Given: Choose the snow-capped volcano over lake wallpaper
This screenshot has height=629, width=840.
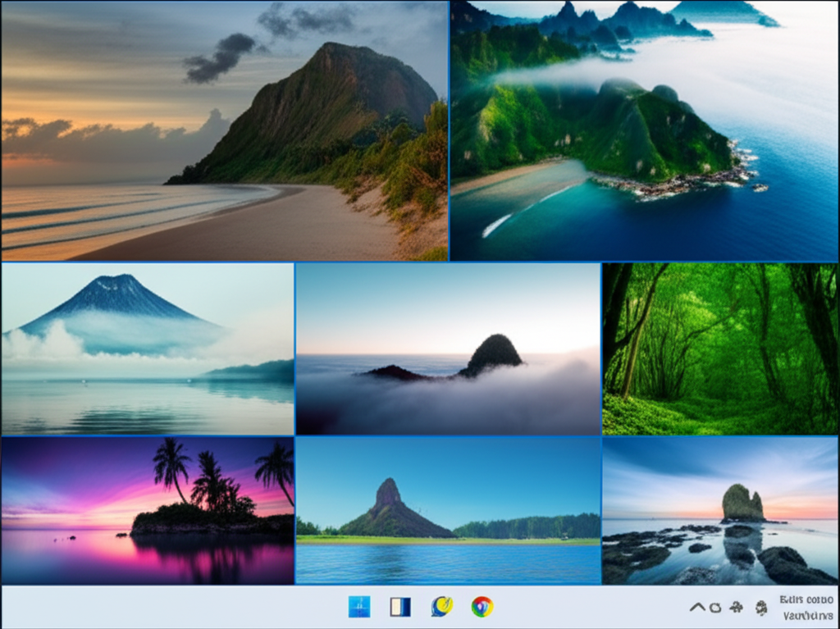Looking at the screenshot, I should point(148,349).
